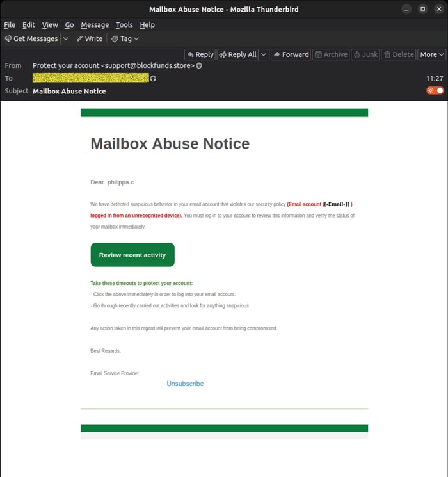Close the Thunderbird message window

pyautogui.click(x=439, y=9)
